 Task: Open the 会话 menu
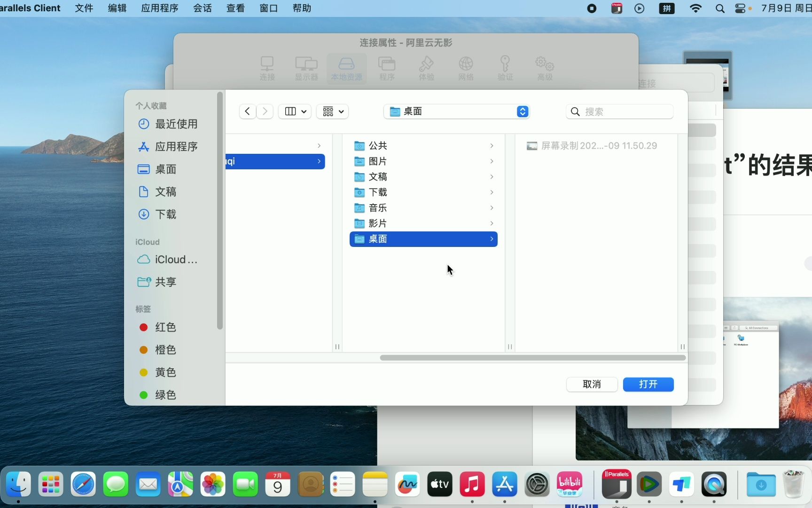tap(203, 8)
